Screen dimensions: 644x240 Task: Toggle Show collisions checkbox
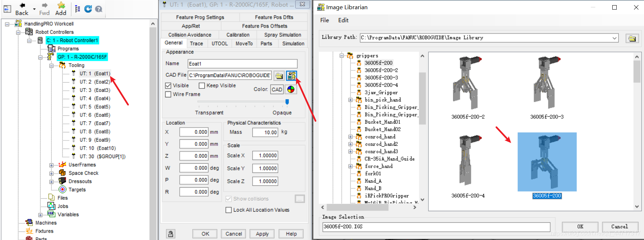pyautogui.click(x=228, y=199)
